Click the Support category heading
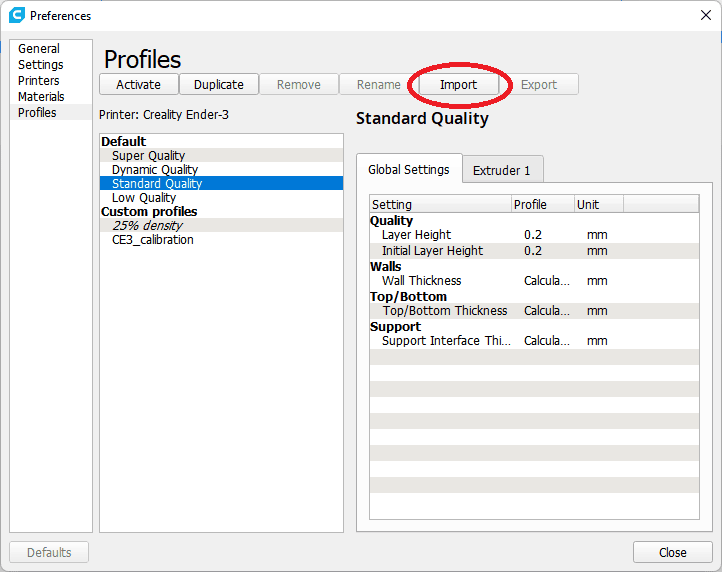The width and height of the screenshot is (722, 572). [x=395, y=327]
